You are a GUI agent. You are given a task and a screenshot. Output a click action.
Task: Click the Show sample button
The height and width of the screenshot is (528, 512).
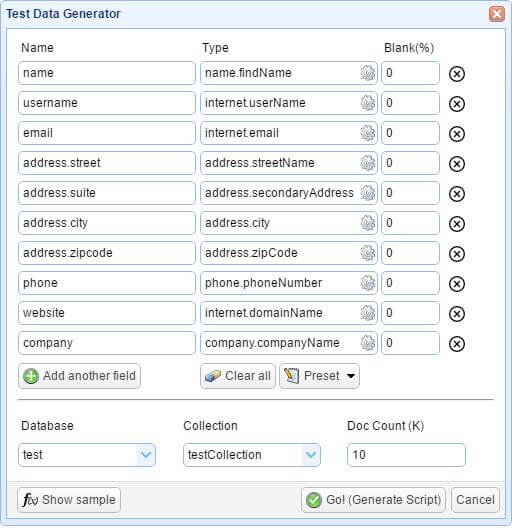(x=69, y=500)
